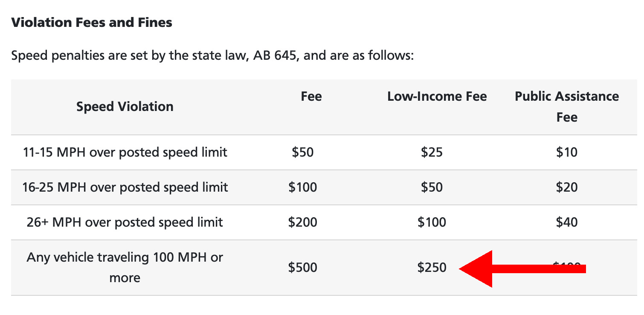This screenshot has height=315, width=644.
Task: Click the sentence mentioning state law AB 645
Action: (x=212, y=56)
